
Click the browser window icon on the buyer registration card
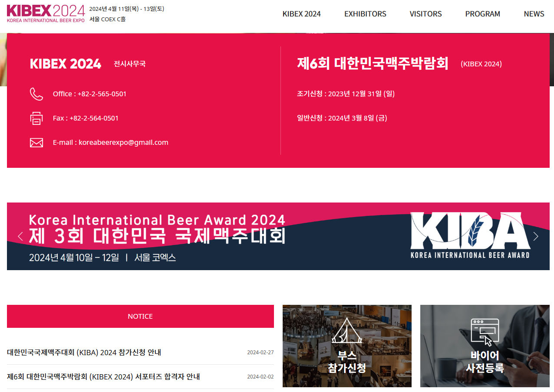485,332
